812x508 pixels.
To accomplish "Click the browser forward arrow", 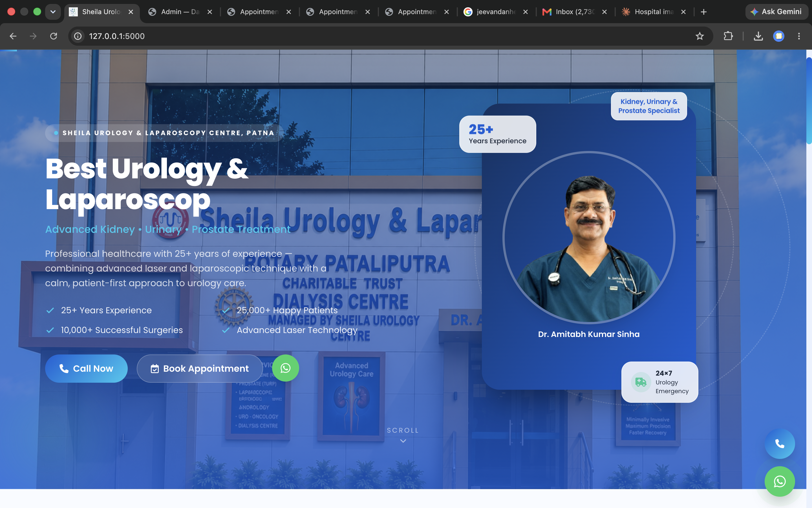I will [33, 36].
